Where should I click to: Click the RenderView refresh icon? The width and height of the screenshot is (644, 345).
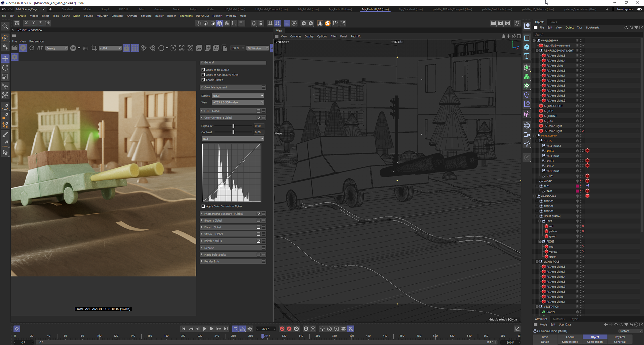[32, 48]
